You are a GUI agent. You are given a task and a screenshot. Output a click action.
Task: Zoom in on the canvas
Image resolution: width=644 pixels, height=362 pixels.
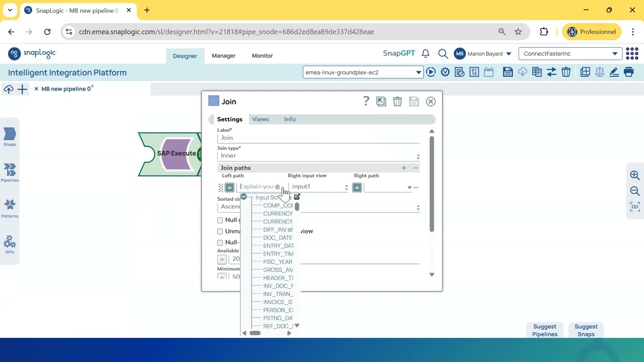[635, 175]
